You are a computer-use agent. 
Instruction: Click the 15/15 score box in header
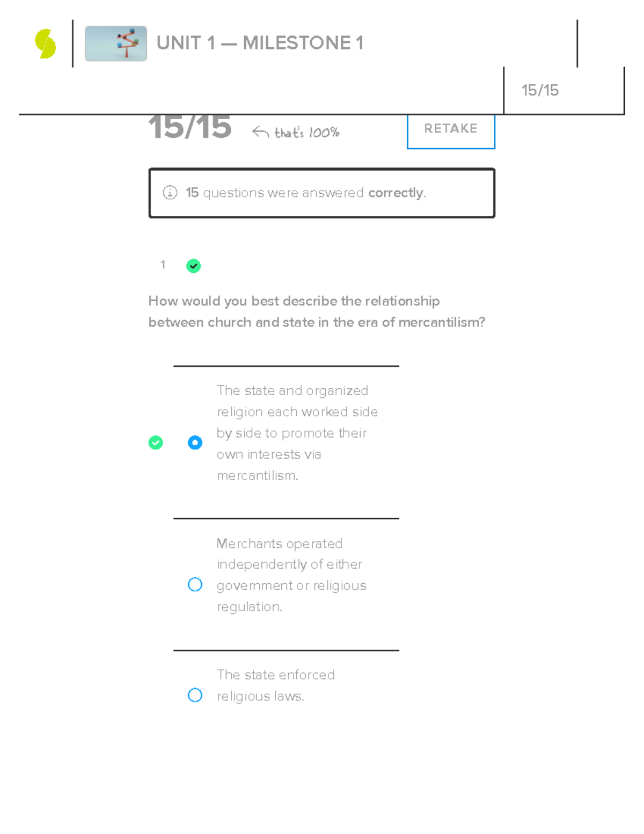[x=540, y=90]
